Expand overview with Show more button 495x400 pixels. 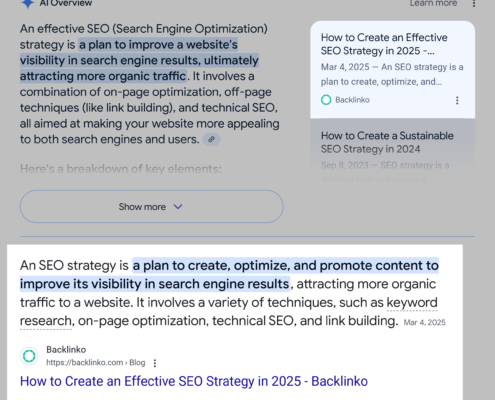[x=152, y=207]
